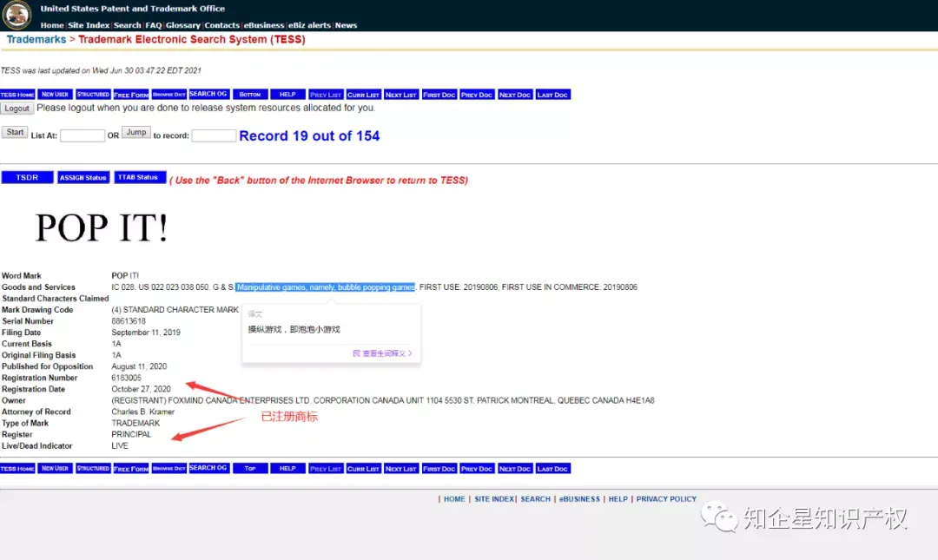Click the lower Free Form button

131,469
